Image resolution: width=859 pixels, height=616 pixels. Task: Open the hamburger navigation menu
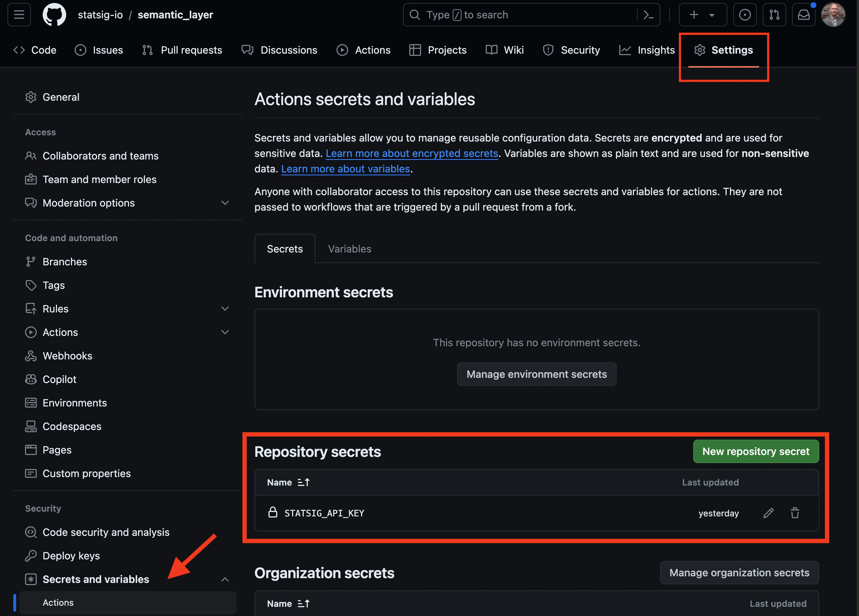click(x=19, y=15)
